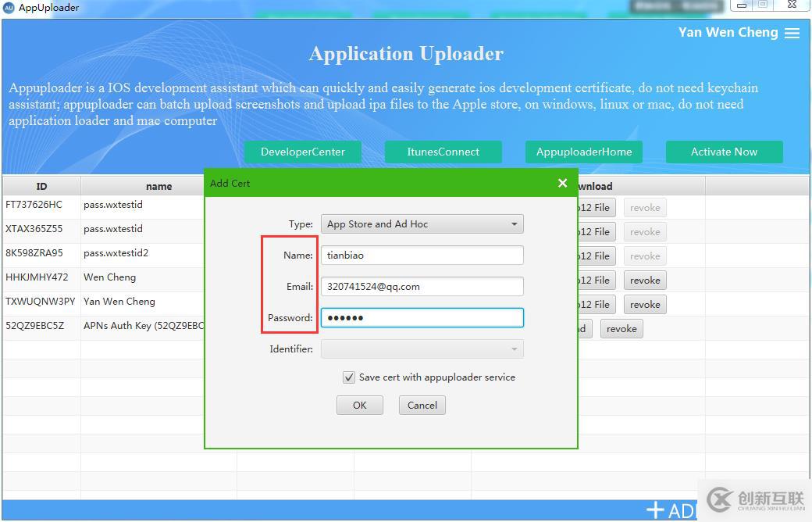The width and height of the screenshot is (812, 522).
Task: Download p12 File for HHKJMHY472 row
Action: [597, 281]
